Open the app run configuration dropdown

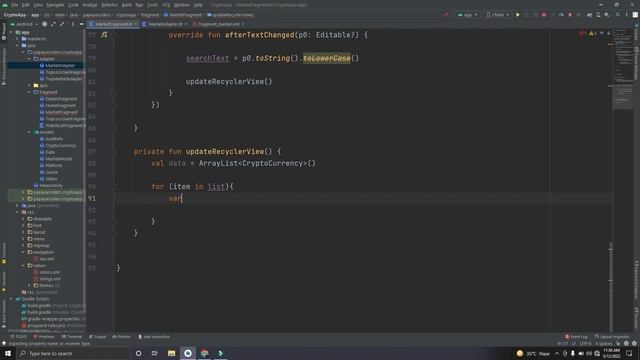pyautogui.click(x=468, y=15)
